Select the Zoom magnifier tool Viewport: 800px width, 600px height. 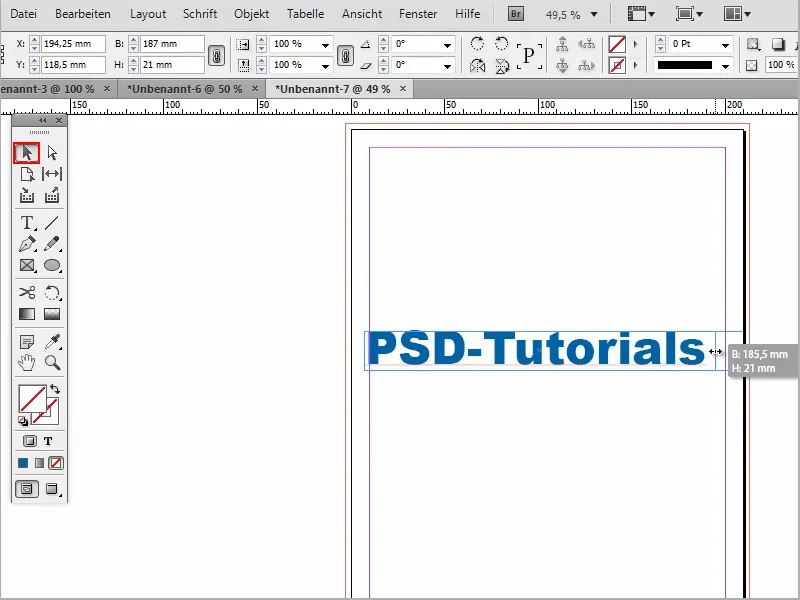point(52,363)
